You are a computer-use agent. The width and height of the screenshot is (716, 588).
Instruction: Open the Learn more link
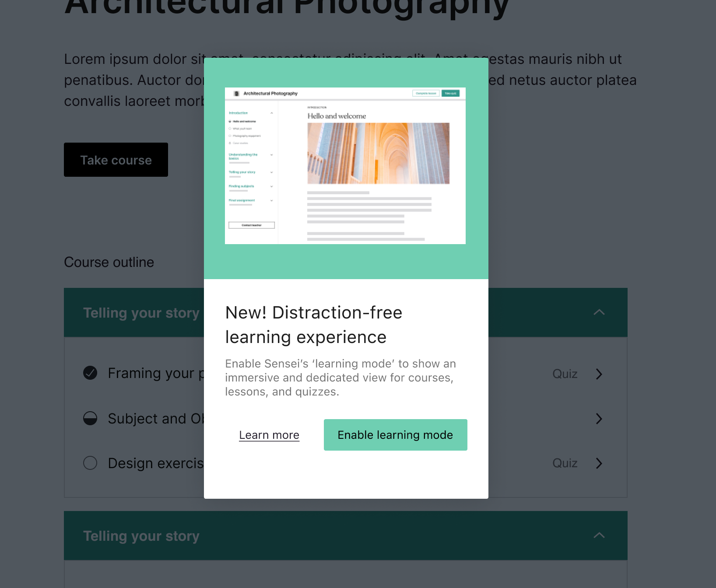tap(269, 434)
